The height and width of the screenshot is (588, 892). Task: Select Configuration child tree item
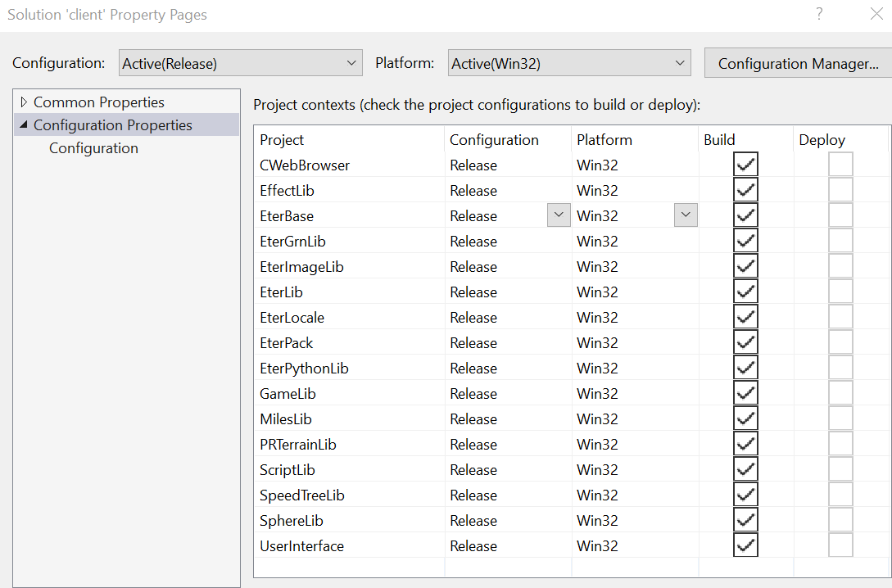(93, 148)
